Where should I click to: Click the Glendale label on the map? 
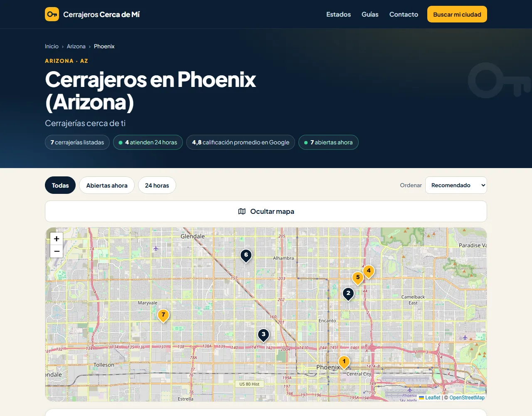(x=192, y=236)
